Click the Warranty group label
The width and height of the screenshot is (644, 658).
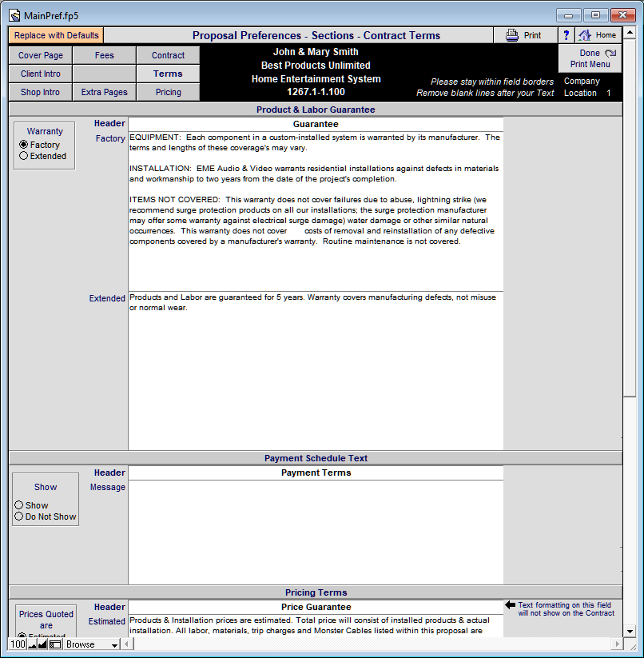[45, 131]
